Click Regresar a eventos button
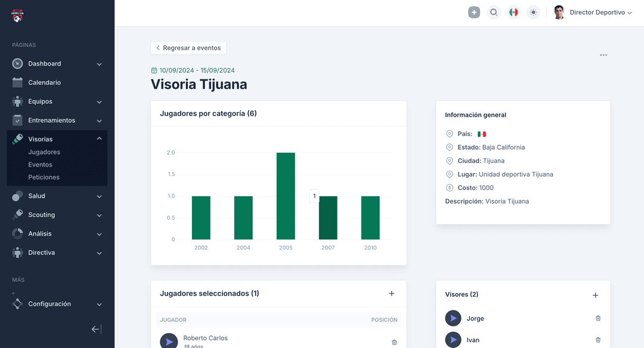 coord(188,48)
